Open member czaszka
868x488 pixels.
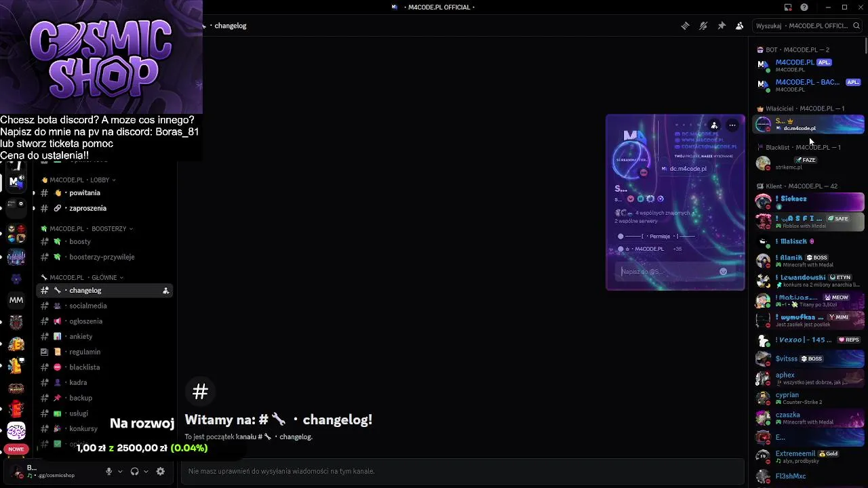[809, 418]
